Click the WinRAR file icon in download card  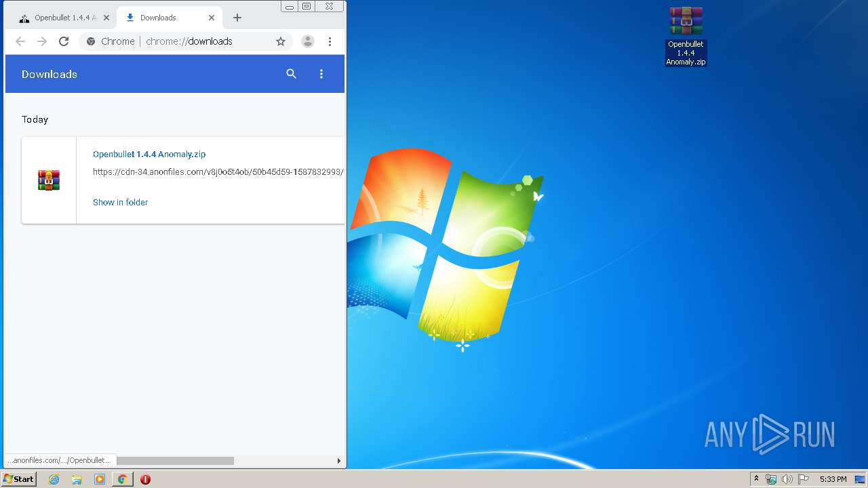(49, 180)
